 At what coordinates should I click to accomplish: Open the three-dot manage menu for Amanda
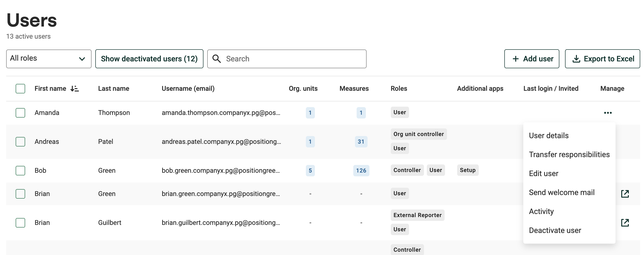coord(607,113)
